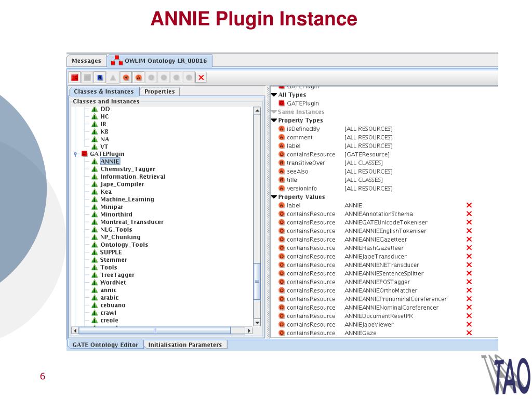Remove ANNIEANNIEEnglishTokeniser using its red X
Viewport: 532px width, 399px height.
[469, 231]
